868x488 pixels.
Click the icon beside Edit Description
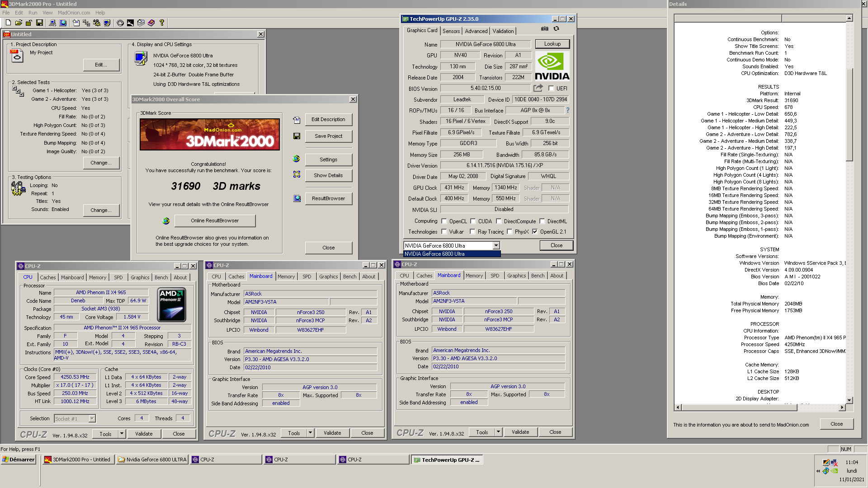click(297, 120)
